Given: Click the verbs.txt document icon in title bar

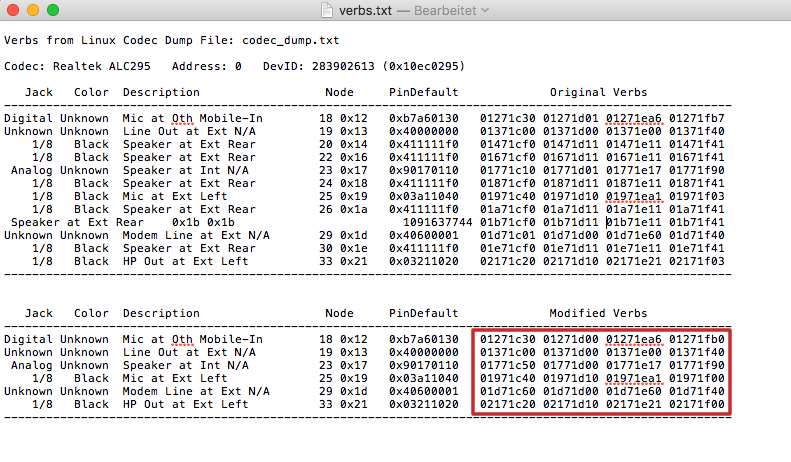Looking at the screenshot, I should tap(327, 10).
